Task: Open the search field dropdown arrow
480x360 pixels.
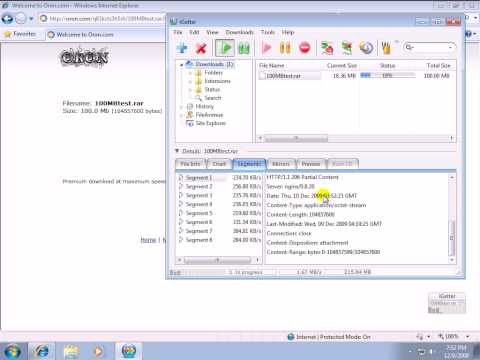Action: point(450,48)
